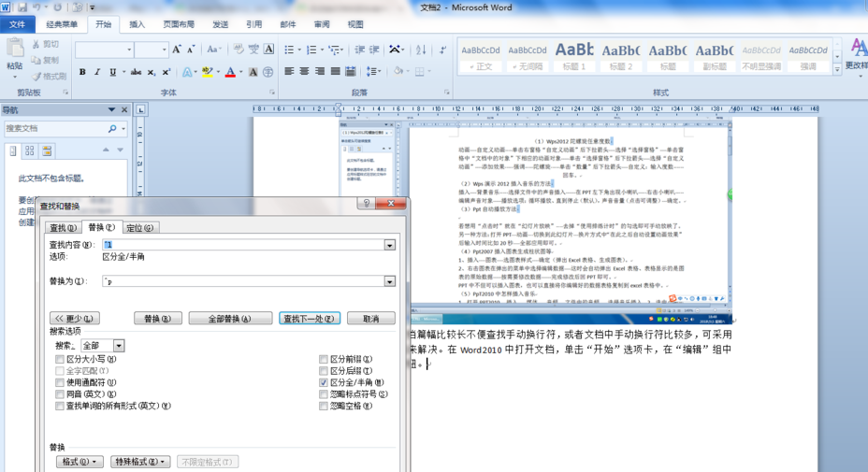868x472 pixels.
Task: Click the dialog help question mark button
Action: [366, 203]
